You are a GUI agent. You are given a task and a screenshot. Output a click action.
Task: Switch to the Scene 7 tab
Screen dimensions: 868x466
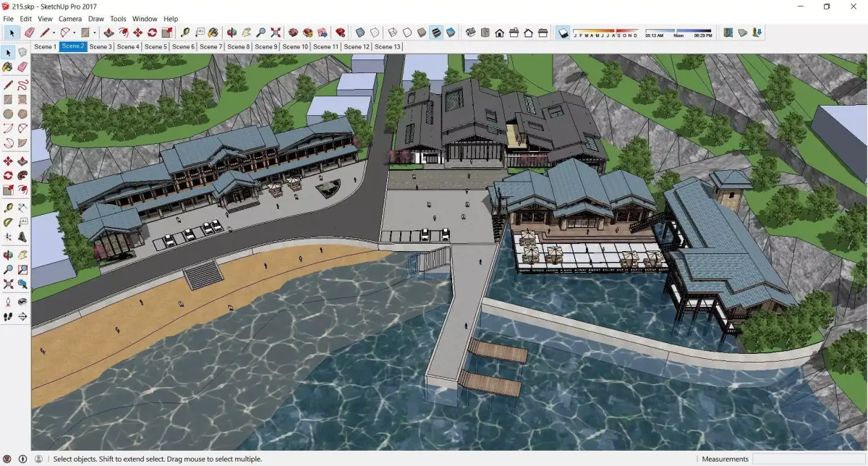(x=210, y=46)
